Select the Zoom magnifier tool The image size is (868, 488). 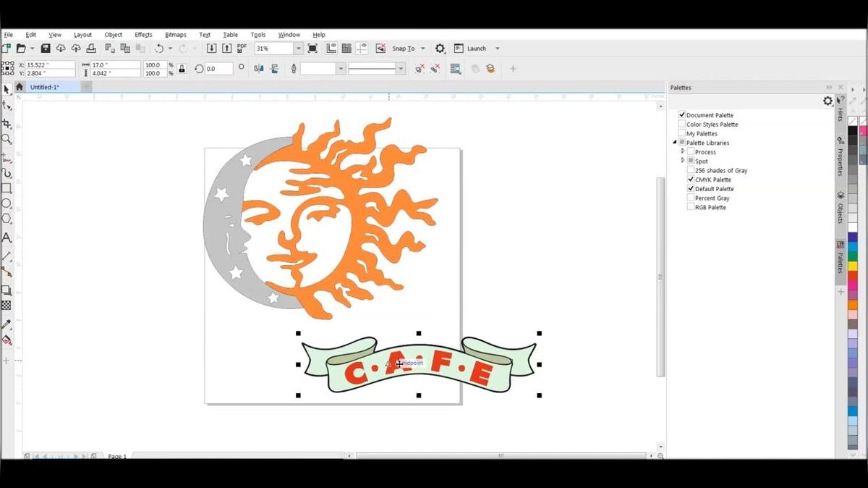[7, 139]
